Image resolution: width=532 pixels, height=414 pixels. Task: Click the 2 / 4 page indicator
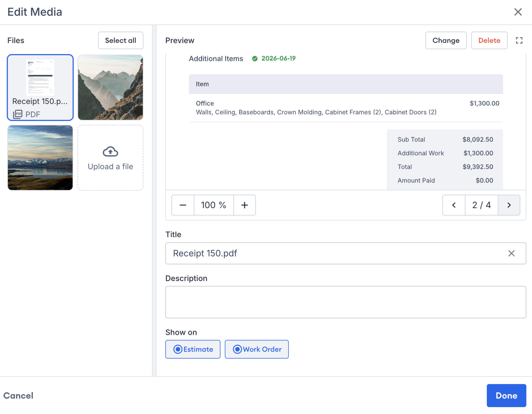click(x=481, y=205)
